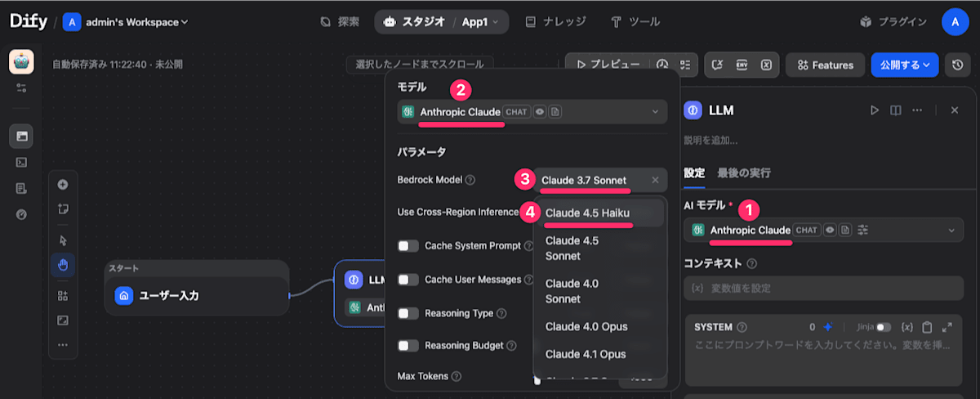Screen dimensions: 980x399
Task: Run this LLM node with play icon
Action: tap(875, 110)
